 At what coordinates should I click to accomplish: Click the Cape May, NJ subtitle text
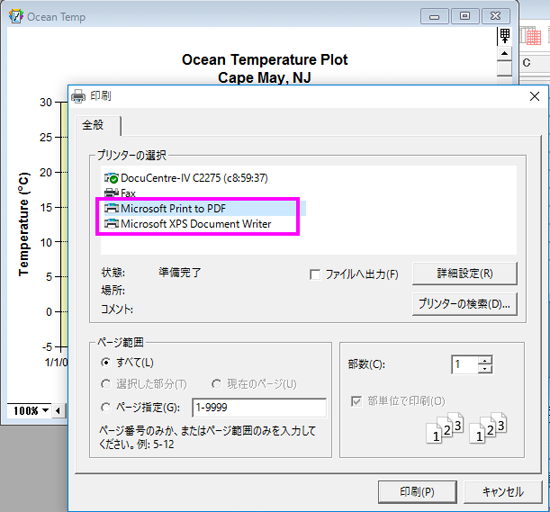coord(264,78)
